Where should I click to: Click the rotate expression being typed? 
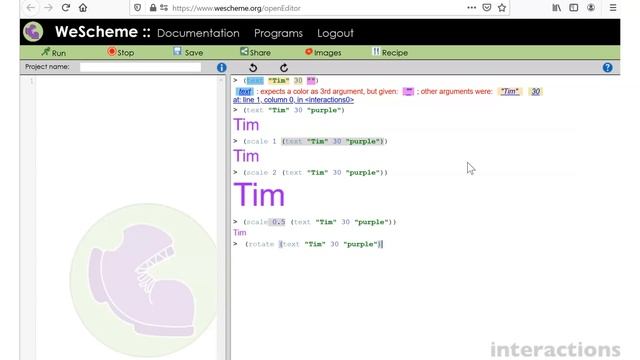(314, 244)
